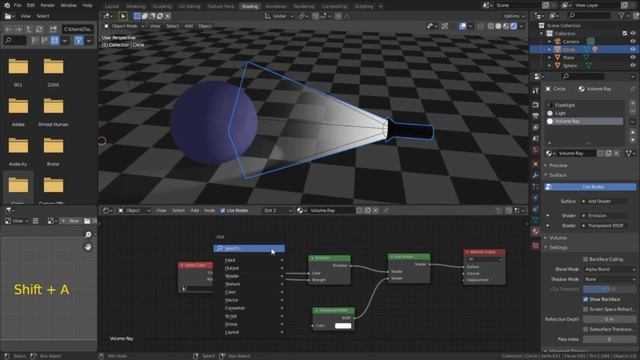Image resolution: width=640 pixels, height=360 pixels.
Task: Select the Volume Ray material slot
Action: [584, 121]
